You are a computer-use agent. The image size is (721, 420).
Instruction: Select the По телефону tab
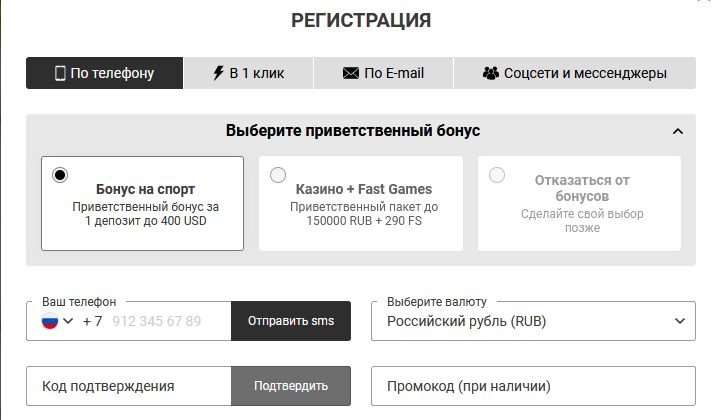click(105, 73)
